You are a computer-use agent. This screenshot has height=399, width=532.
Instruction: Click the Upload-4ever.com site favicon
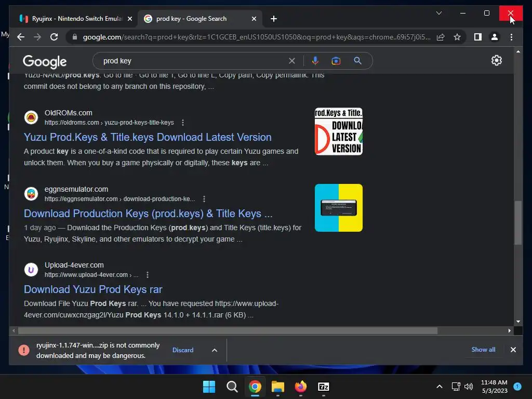[x=31, y=270]
